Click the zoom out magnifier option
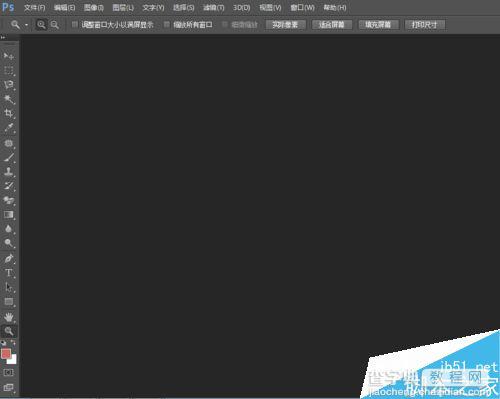Image resolution: width=500 pixels, height=399 pixels. [x=54, y=25]
